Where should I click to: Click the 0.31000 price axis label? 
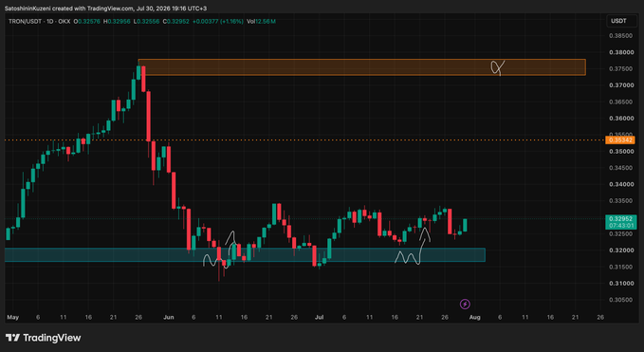tap(620, 284)
